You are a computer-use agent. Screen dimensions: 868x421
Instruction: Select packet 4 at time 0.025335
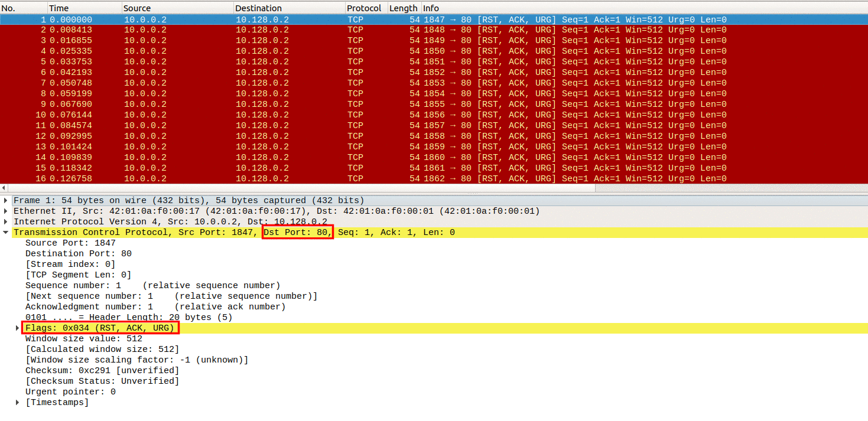click(x=434, y=51)
